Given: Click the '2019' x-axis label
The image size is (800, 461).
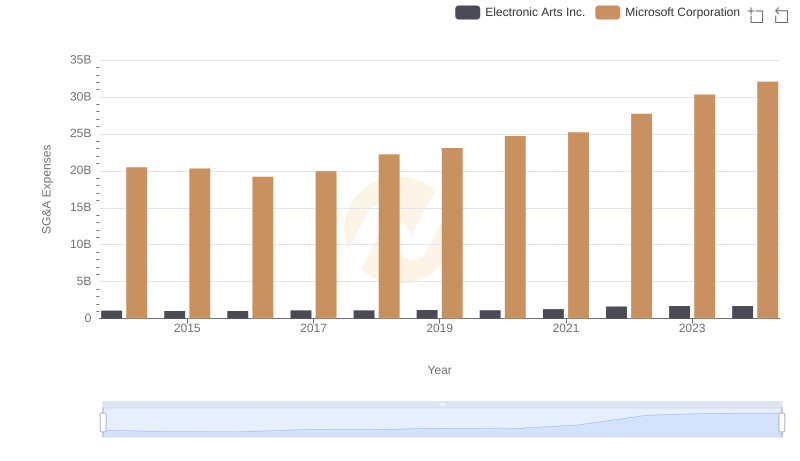Looking at the screenshot, I should (439, 328).
